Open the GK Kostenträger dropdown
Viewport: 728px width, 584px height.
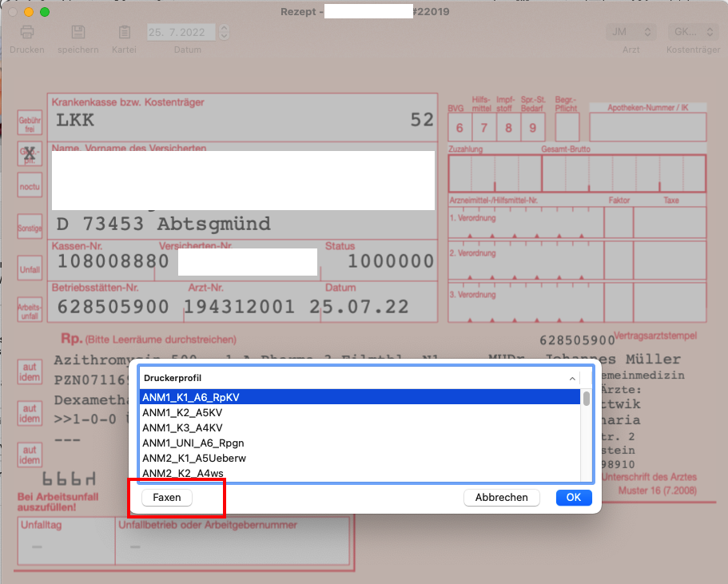[693, 32]
